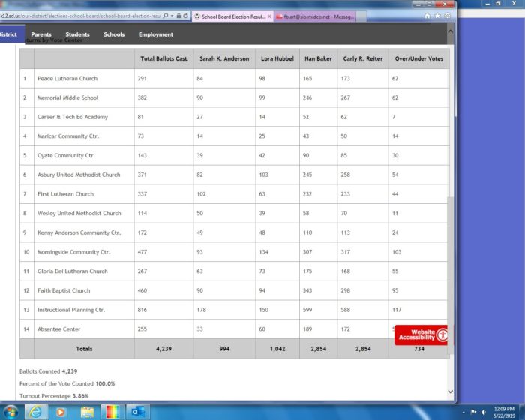Click the Action Center flag icon
Viewport: 525px width, 420px height.
tap(473, 412)
